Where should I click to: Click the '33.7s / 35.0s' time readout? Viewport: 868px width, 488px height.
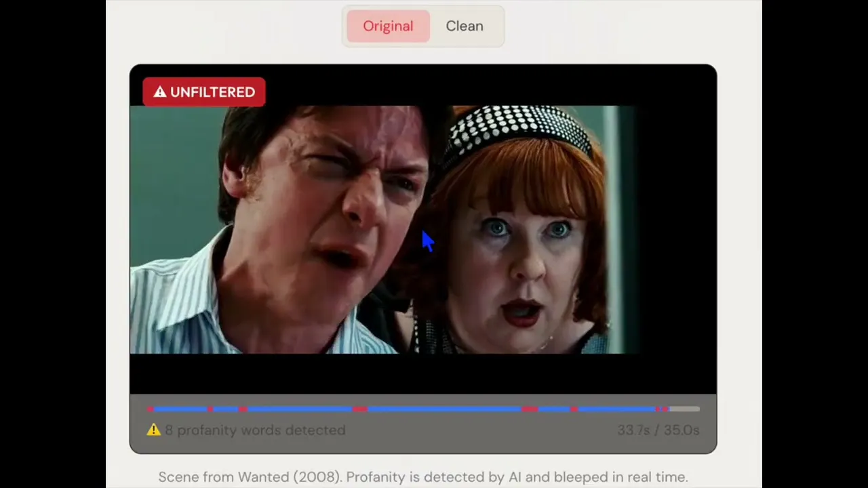(x=658, y=430)
